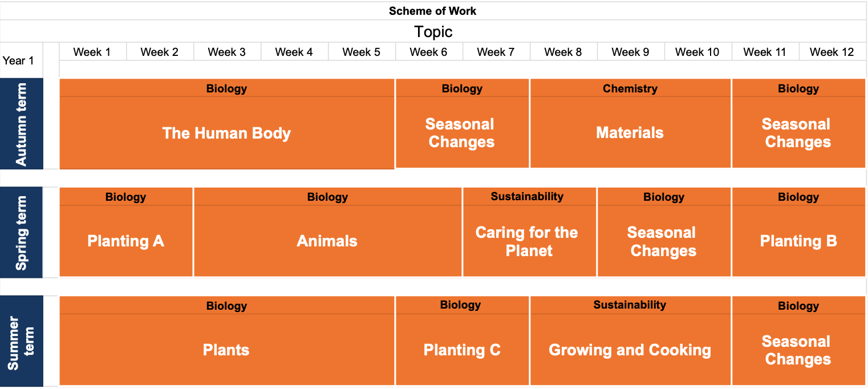The width and height of the screenshot is (868, 389).
Task: Click the Materials topic block
Action: [630, 133]
